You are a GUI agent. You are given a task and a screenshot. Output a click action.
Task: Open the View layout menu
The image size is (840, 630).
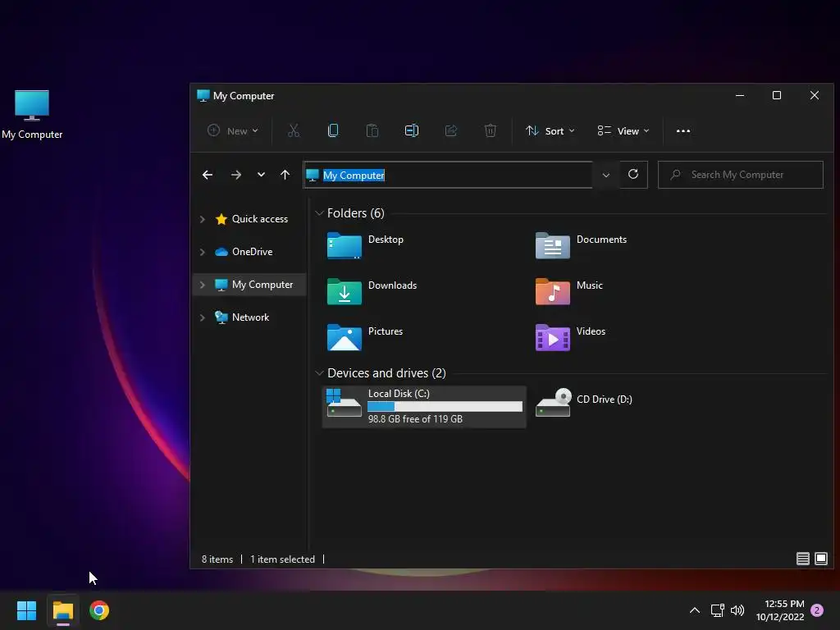(x=623, y=130)
